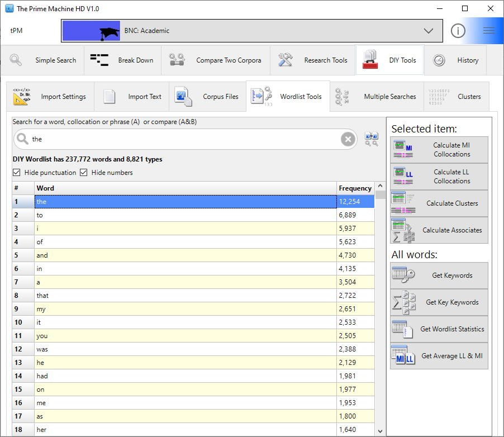This screenshot has height=437, width=504.
Task: Select the word 'that' row
Action: pos(193,296)
